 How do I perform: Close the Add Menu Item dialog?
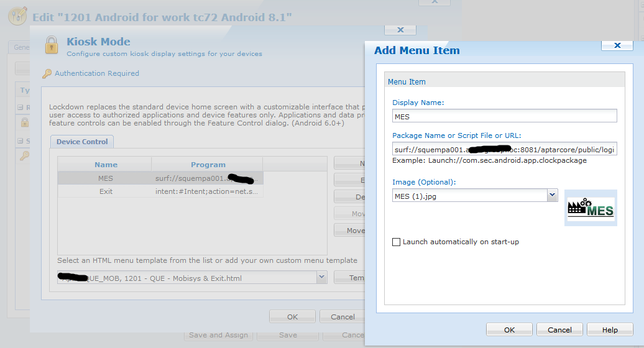click(617, 45)
